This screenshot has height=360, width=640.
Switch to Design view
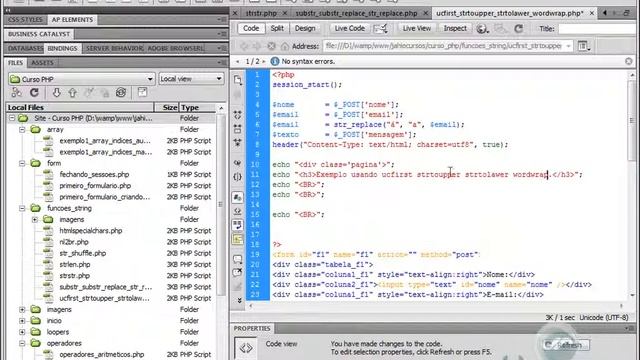coord(305,28)
